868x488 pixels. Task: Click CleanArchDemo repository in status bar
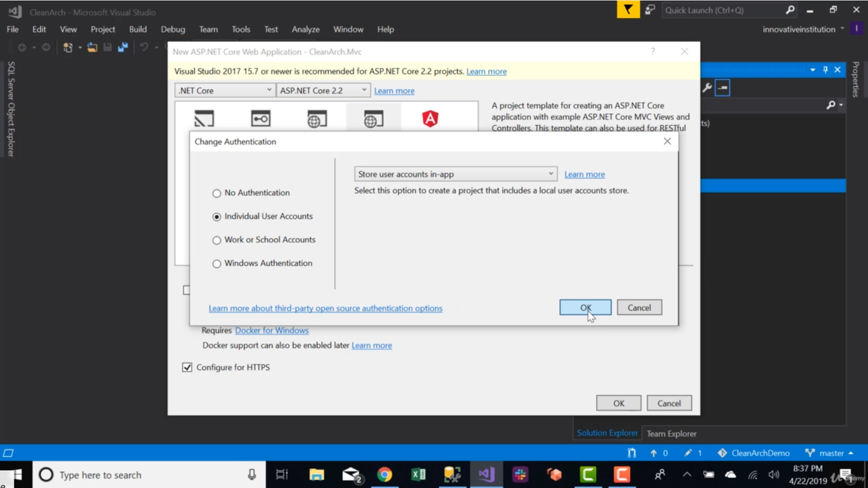753,453
